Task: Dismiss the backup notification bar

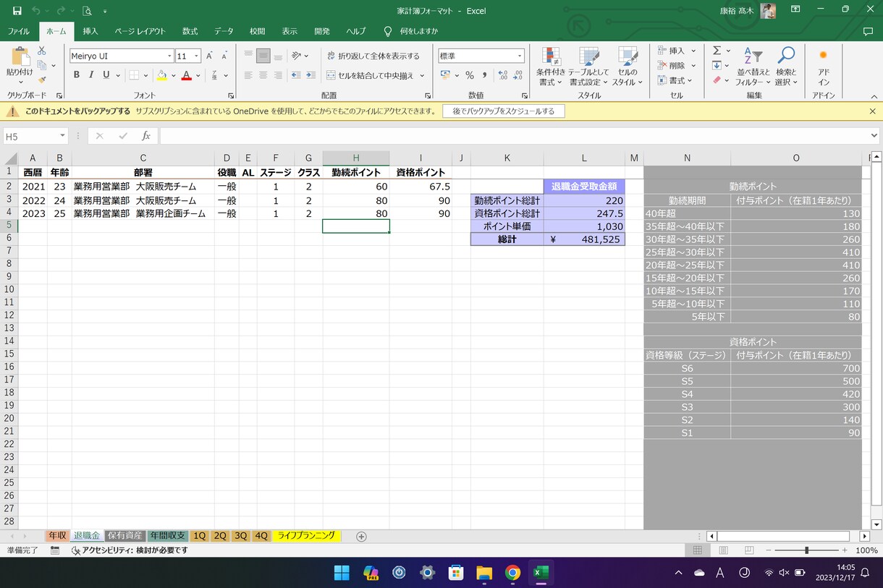Action: [872, 111]
